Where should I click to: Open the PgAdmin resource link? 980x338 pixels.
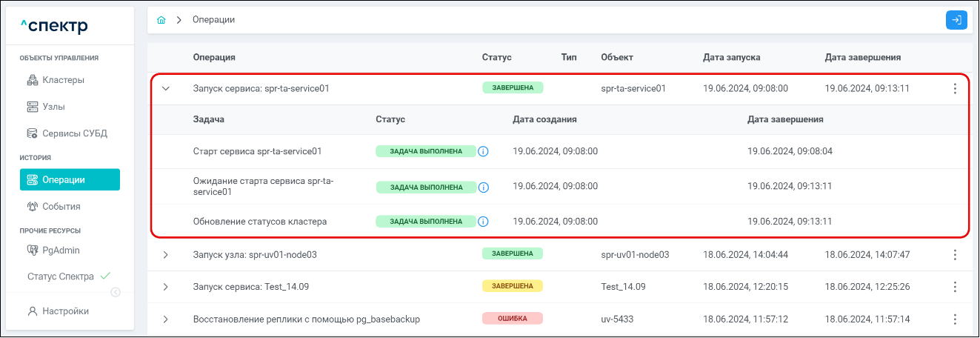click(60, 250)
